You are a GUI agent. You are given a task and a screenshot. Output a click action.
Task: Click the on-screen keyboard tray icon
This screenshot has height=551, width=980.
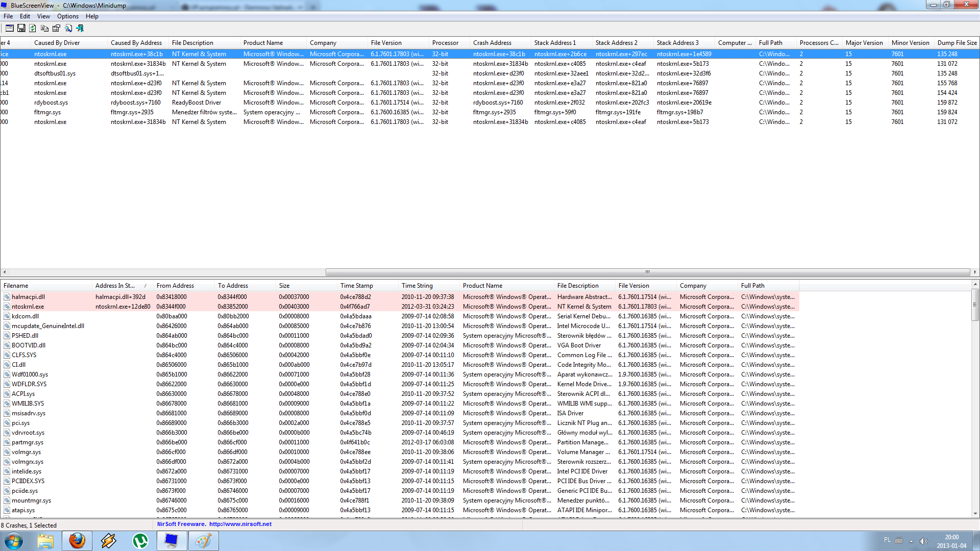point(899,540)
